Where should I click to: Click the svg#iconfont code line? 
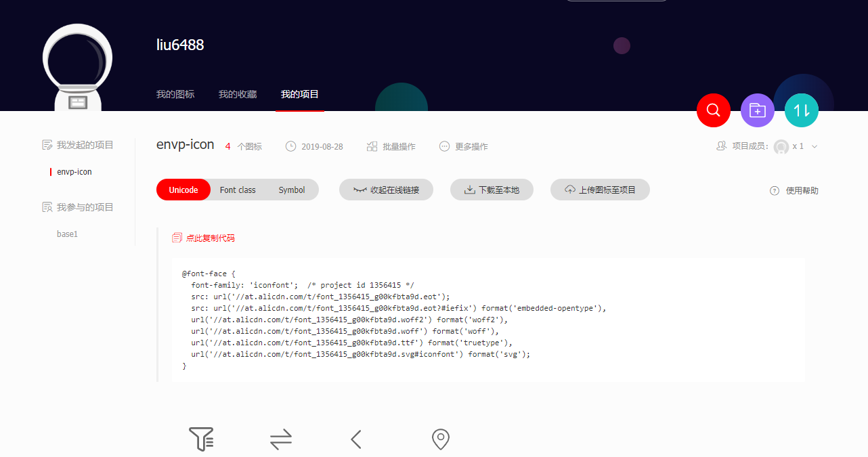[361, 354]
